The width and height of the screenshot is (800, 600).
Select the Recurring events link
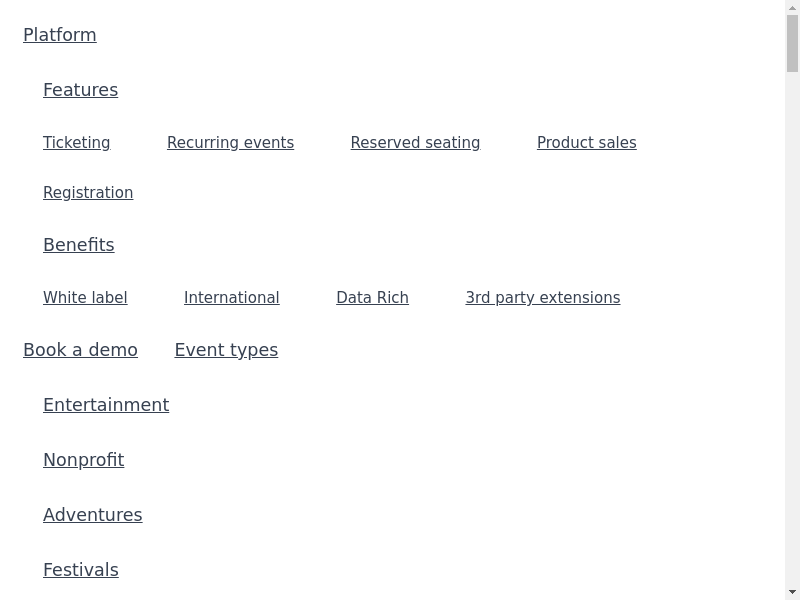coord(230,143)
